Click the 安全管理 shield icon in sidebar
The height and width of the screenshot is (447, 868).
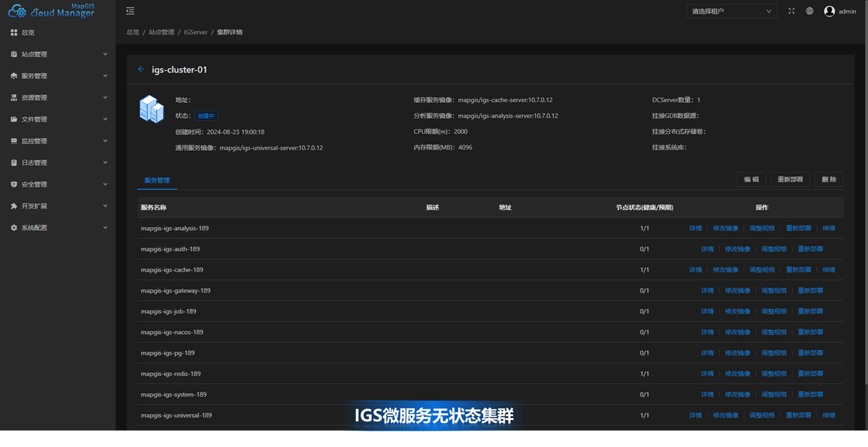(x=13, y=184)
